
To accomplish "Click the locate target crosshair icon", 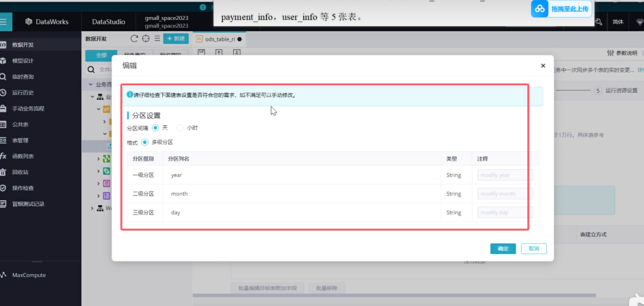I will click(x=146, y=38).
